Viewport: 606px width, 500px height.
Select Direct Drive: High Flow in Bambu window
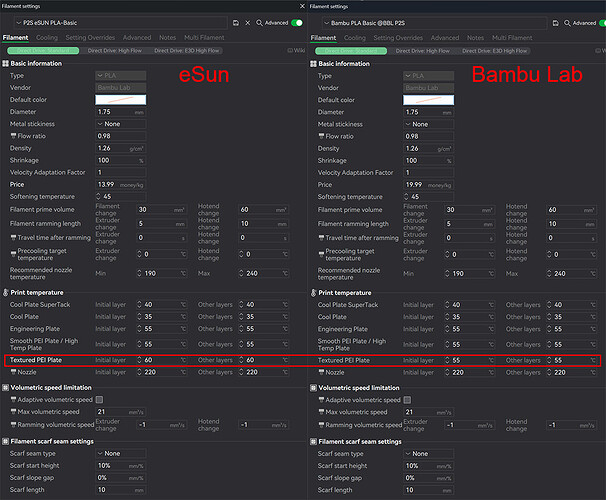(422, 51)
